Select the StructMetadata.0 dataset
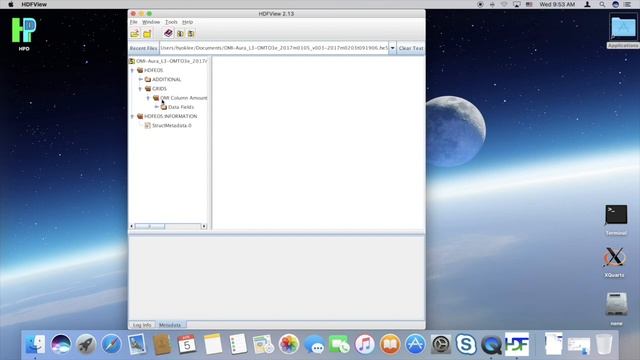 [172, 126]
